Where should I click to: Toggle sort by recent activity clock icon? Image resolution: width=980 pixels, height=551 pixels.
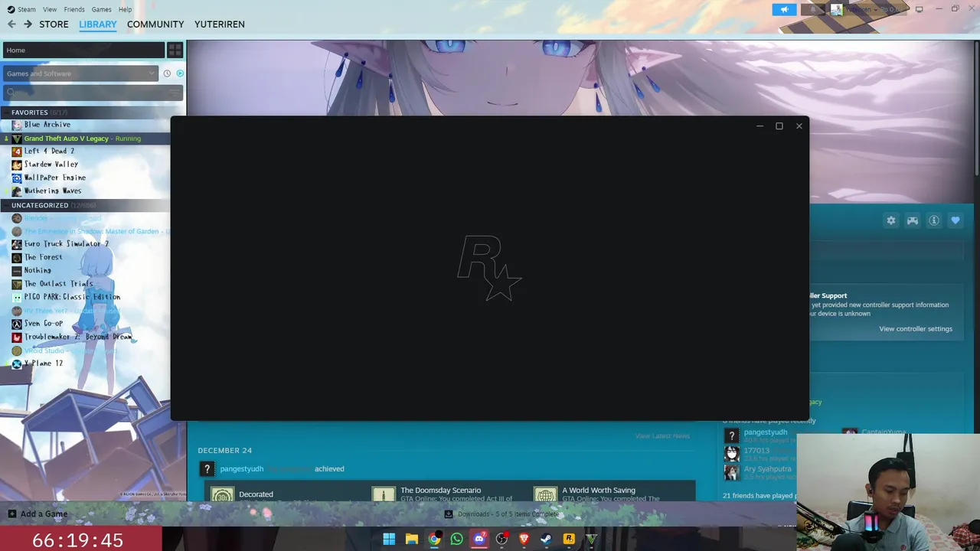tap(167, 73)
